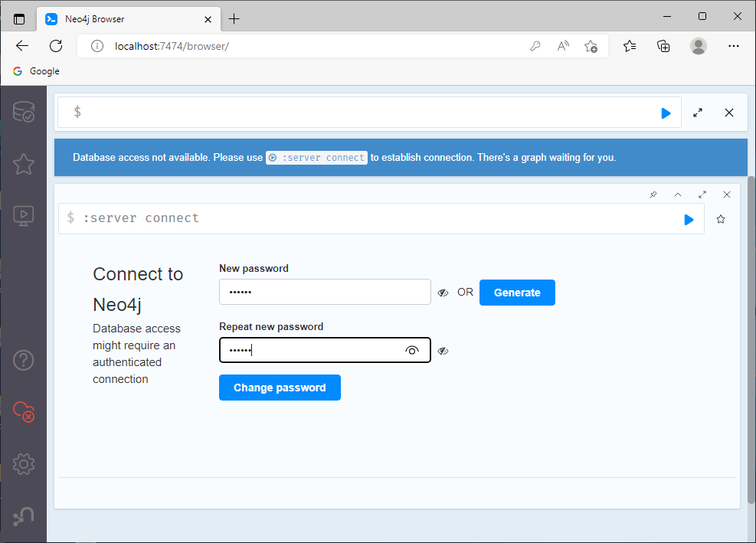
Task: Toggle visibility of New password
Action: point(443,293)
